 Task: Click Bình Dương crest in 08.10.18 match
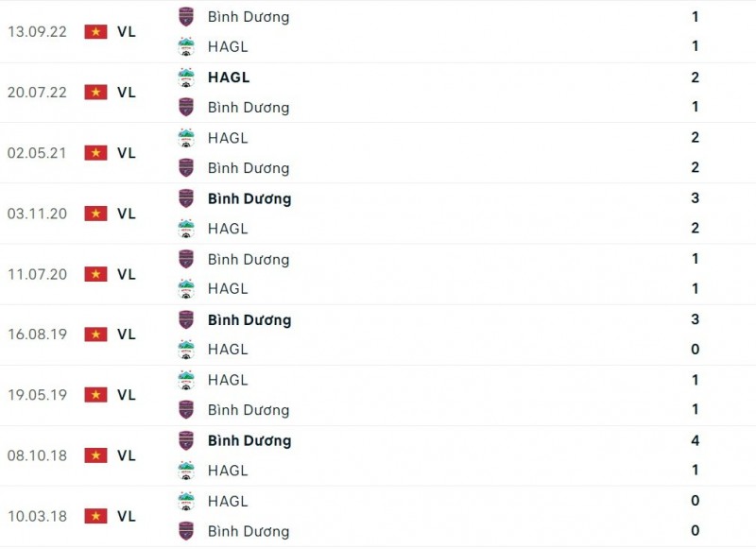pos(186,440)
